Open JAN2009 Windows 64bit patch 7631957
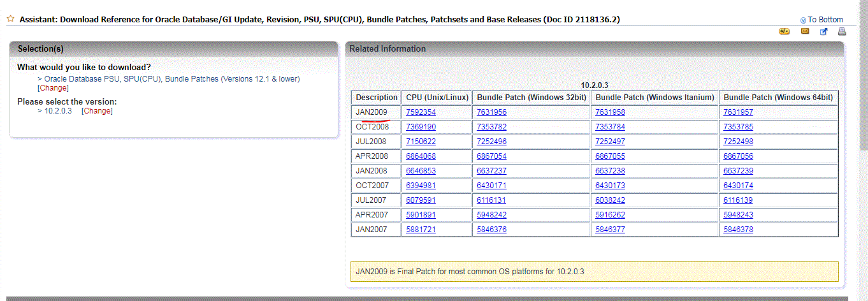Viewport: 868px width, 301px height. point(738,112)
